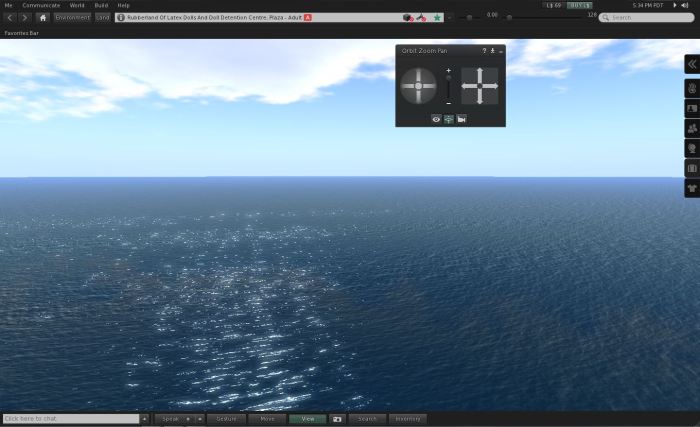Screen dimensions: 700x427
Task: Click the Home location icon in the navigation bar
Action: click(43, 17)
